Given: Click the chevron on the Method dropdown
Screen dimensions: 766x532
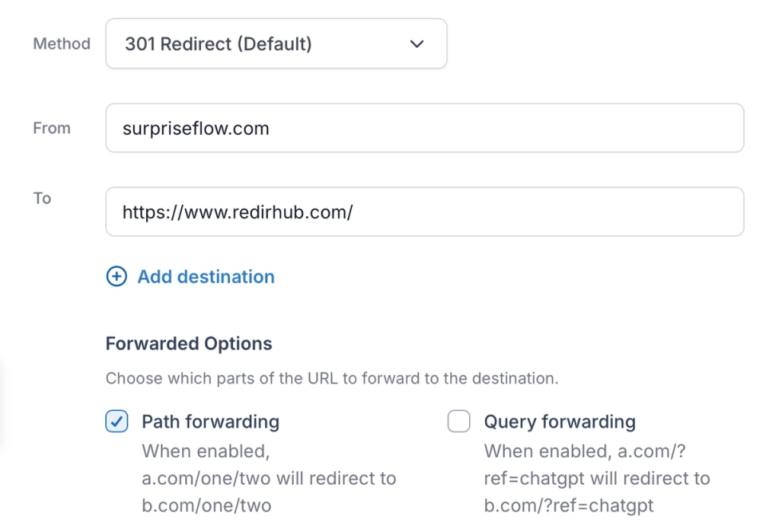Looking at the screenshot, I should (417, 45).
